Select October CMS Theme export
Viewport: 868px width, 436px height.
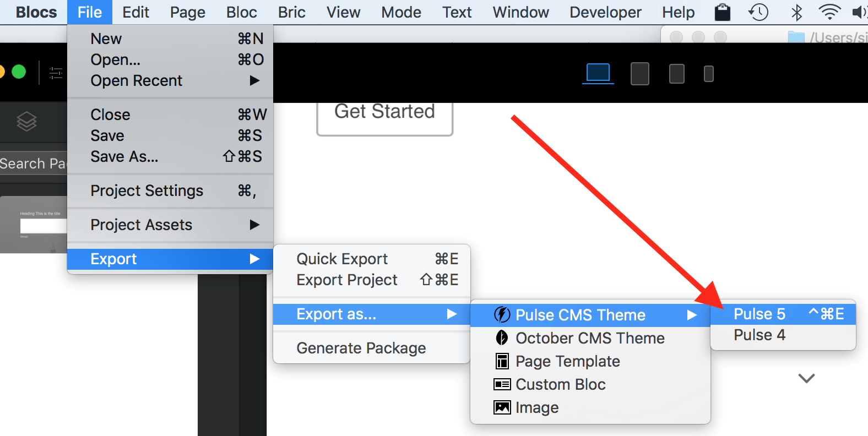pos(590,338)
